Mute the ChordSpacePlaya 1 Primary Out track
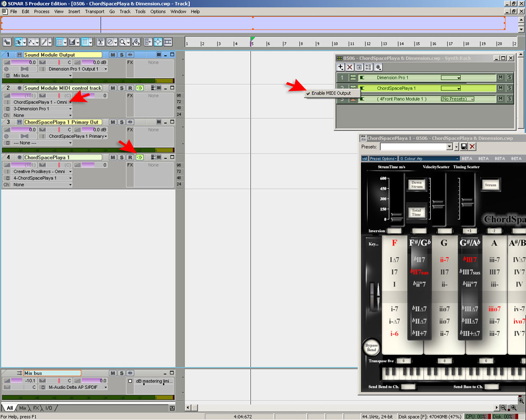Screen dimensions: 526x420 [113, 122]
